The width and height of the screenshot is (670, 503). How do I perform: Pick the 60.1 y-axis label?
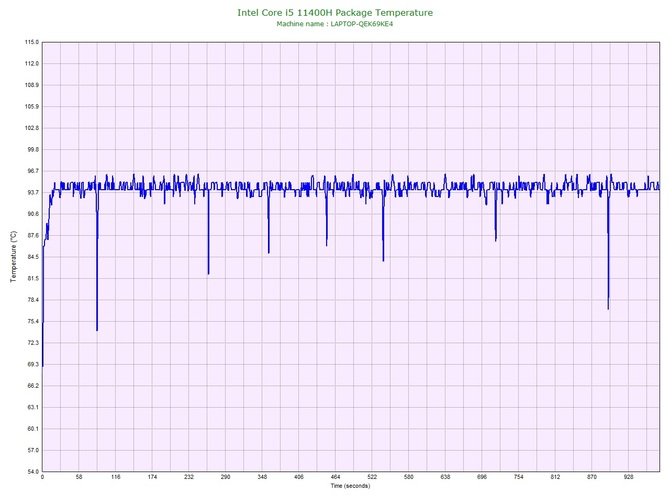[32, 429]
